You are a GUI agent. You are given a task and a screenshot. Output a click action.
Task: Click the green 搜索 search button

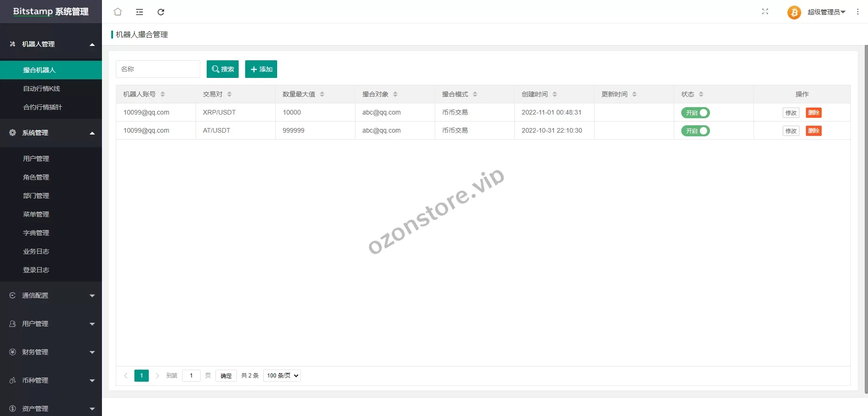(222, 69)
